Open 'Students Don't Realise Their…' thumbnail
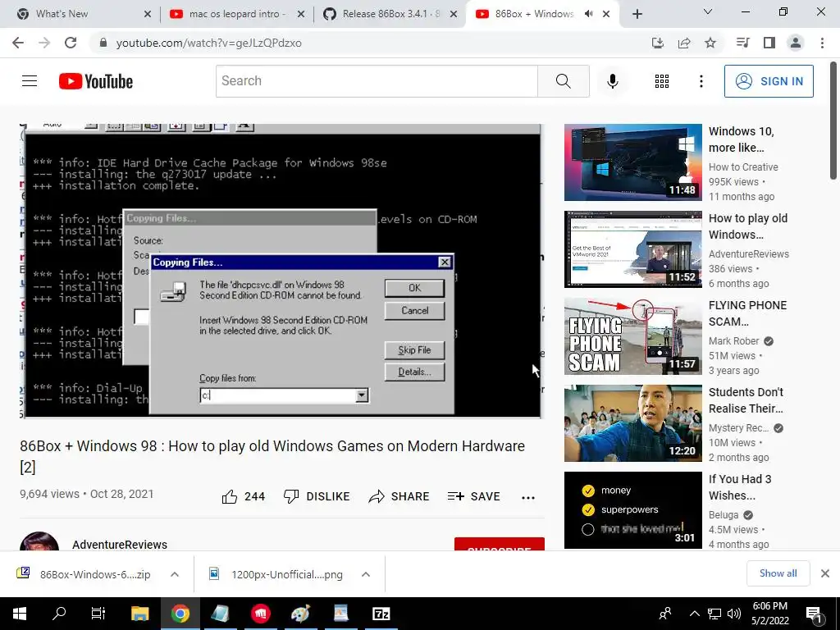The width and height of the screenshot is (840, 630). [x=632, y=423]
